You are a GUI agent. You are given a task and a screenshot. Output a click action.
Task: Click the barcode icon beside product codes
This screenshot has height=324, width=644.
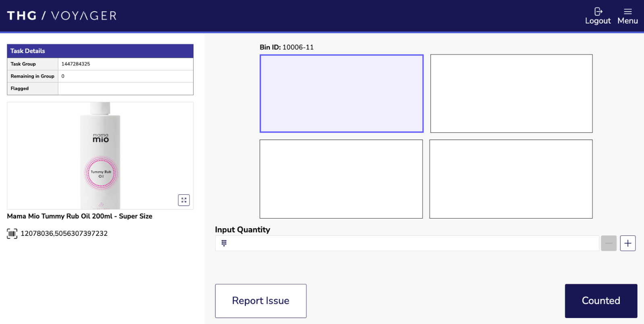(x=12, y=233)
